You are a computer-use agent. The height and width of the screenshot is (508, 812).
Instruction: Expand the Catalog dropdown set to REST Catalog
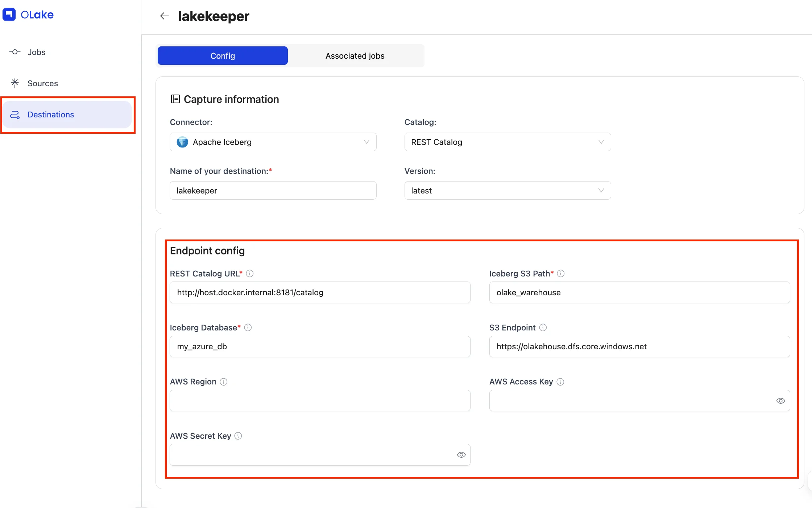pyautogui.click(x=507, y=142)
